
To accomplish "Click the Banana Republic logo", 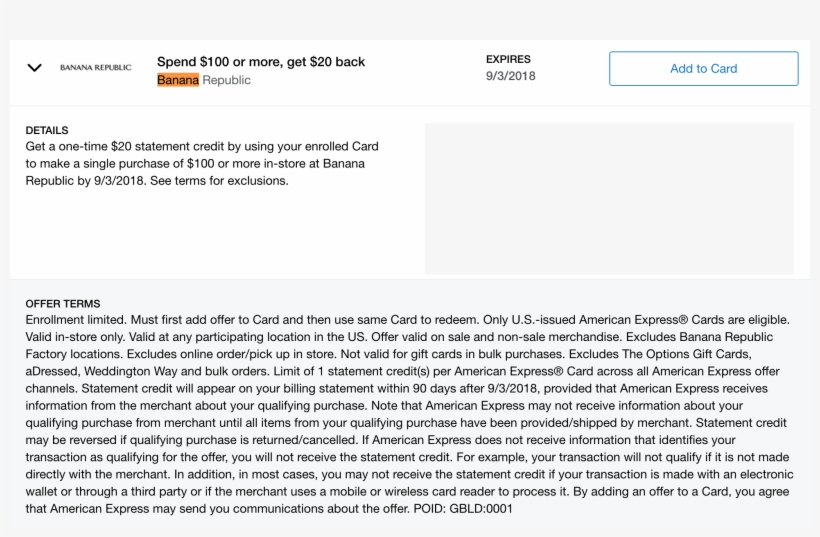I will coord(96,68).
